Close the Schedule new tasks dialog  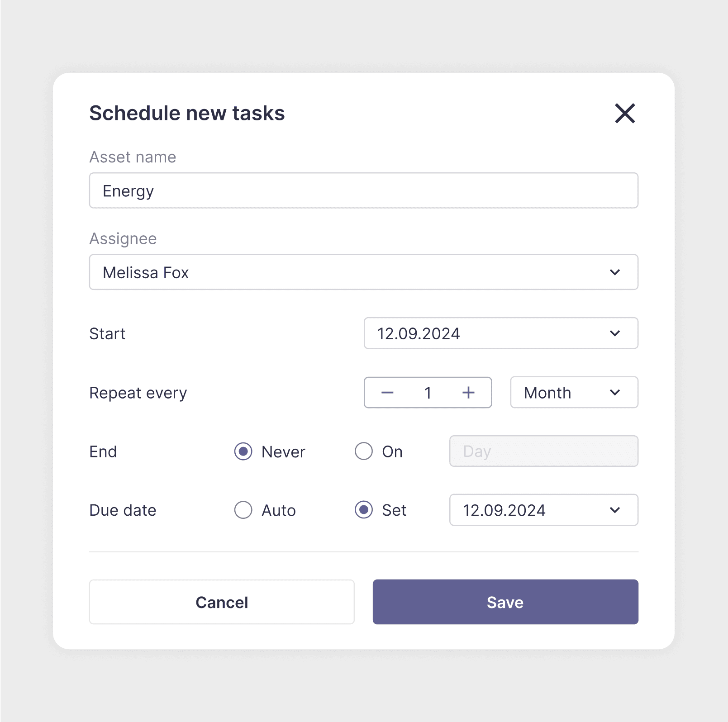[x=625, y=114]
